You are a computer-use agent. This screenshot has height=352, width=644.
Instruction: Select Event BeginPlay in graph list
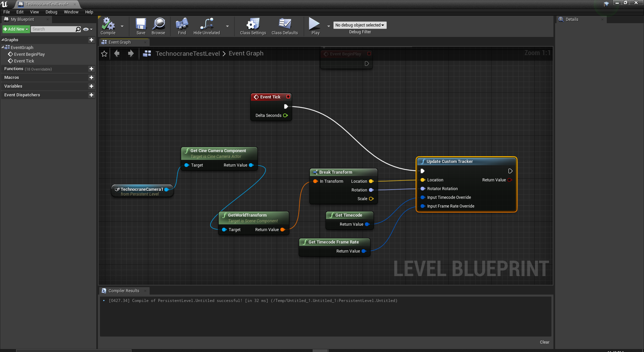tap(29, 54)
